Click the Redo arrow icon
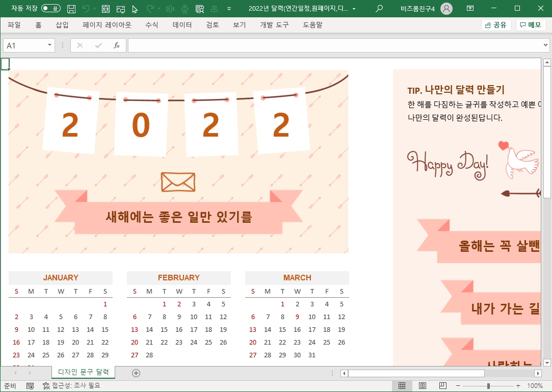Viewport: 552px width, 392px height. 150,9
